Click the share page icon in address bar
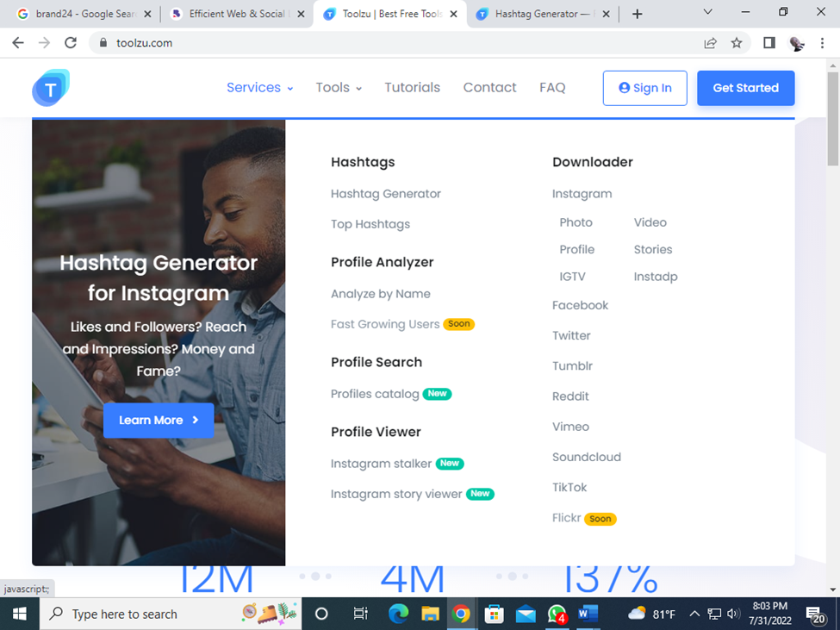The height and width of the screenshot is (630, 840). tap(711, 43)
